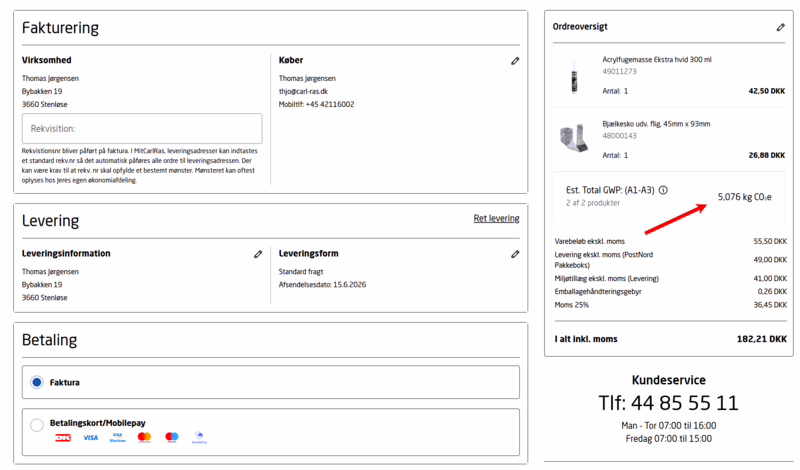Click the VISA card logo
Image resolution: width=800 pixels, height=470 pixels.
[x=90, y=438]
